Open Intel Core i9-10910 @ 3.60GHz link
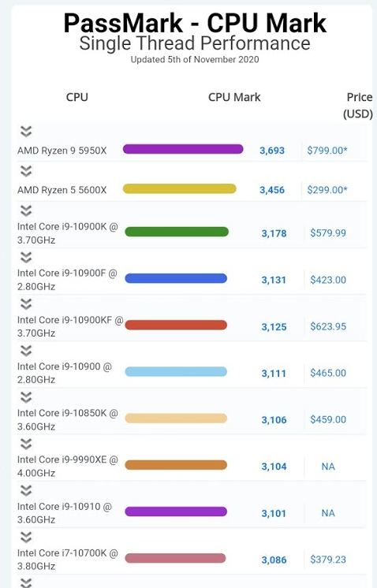Screen dimensions: 377x588 coord(65,513)
